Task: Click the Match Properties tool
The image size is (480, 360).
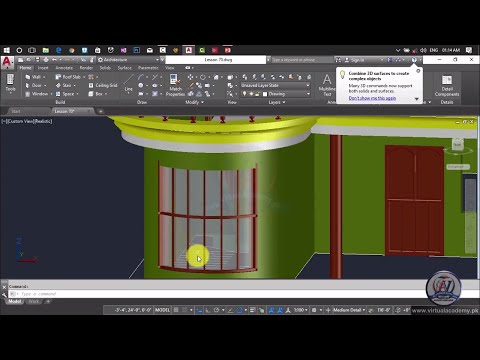Action: 175,85
